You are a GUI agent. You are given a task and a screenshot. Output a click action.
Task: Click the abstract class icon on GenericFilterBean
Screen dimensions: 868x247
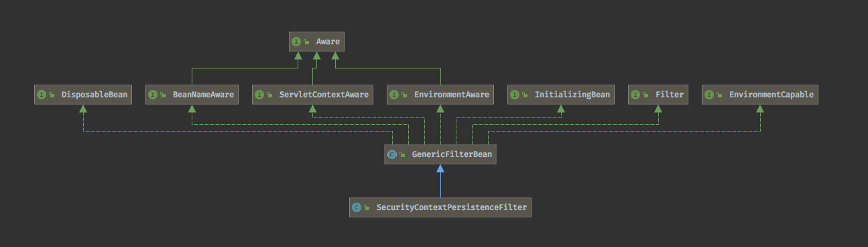coord(391,154)
